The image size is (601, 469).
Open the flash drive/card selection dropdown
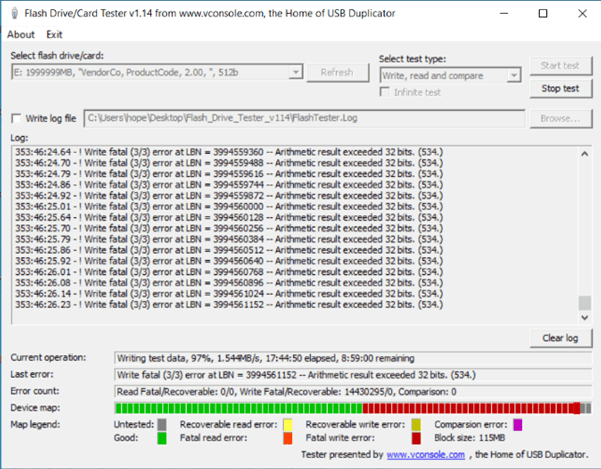[x=295, y=73]
